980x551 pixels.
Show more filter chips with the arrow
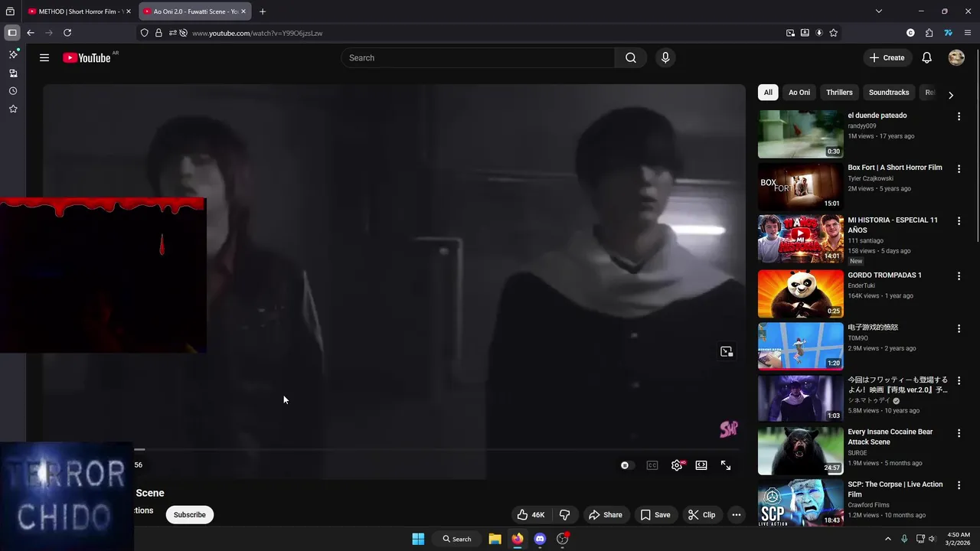[x=951, y=95]
